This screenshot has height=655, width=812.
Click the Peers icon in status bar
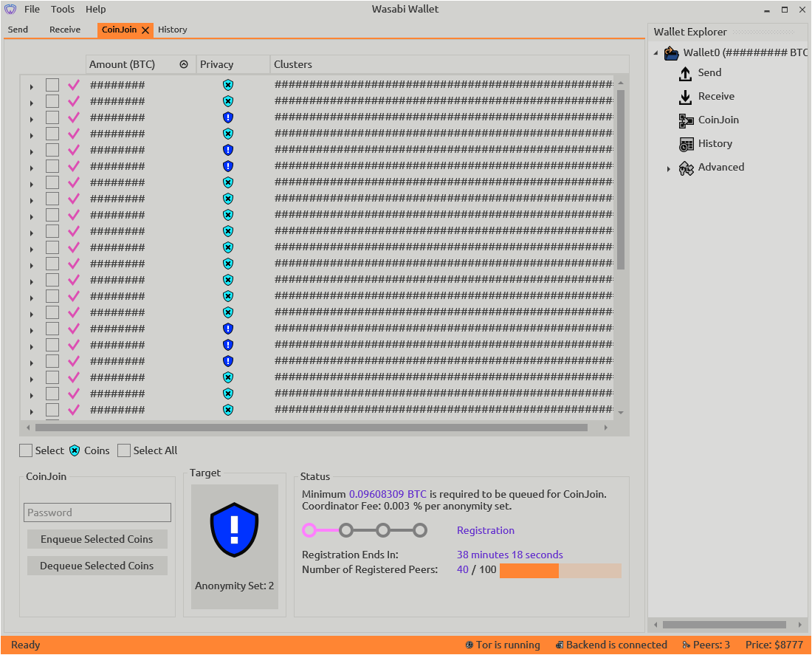click(x=687, y=645)
